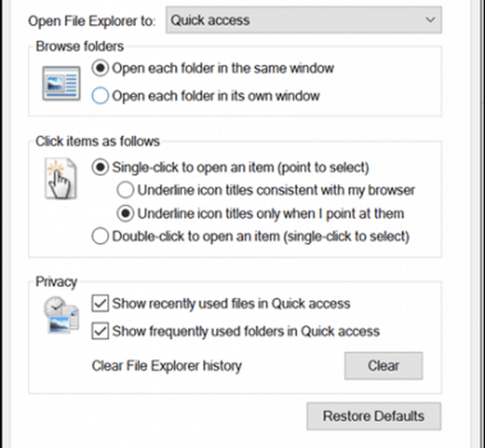
Task: Click the dropdown chevron next to Quick access
Action: pos(430,20)
